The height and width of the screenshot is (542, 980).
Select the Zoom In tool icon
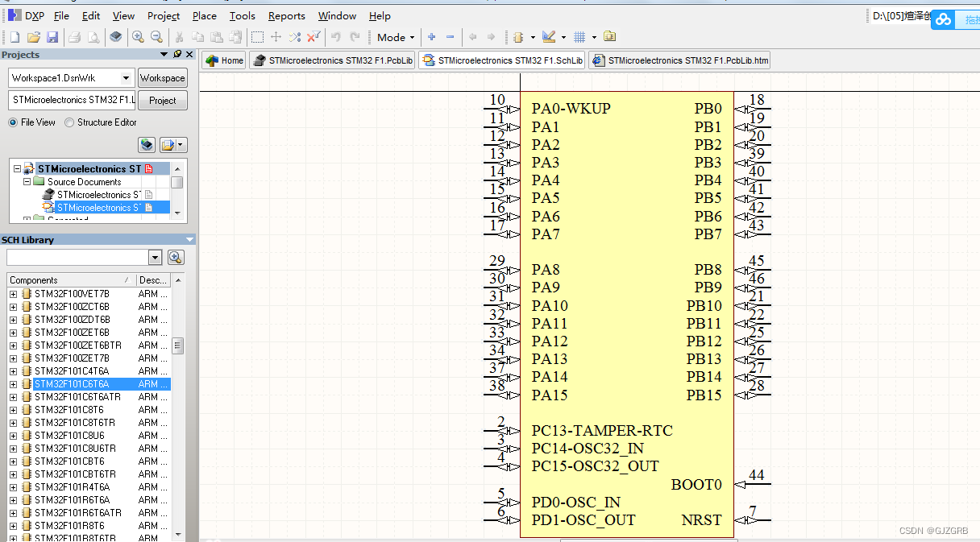(137, 37)
